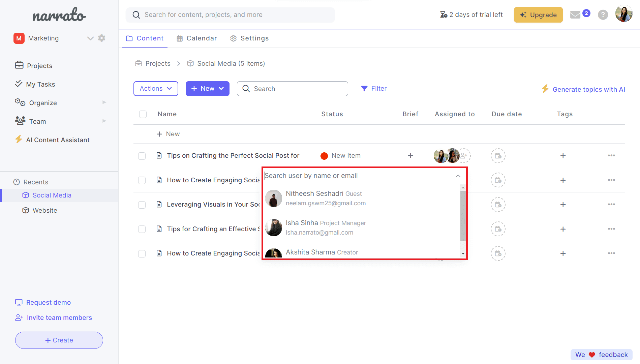This screenshot has height=364, width=640.
Task: Select Nitheesh Seshadri Guest user
Action: click(x=362, y=198)
